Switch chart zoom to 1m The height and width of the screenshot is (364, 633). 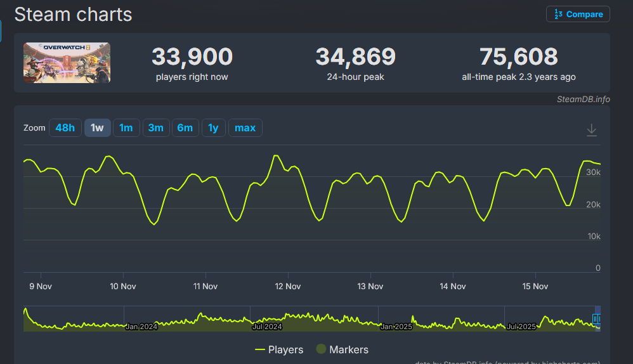click(x=126, y=128)
